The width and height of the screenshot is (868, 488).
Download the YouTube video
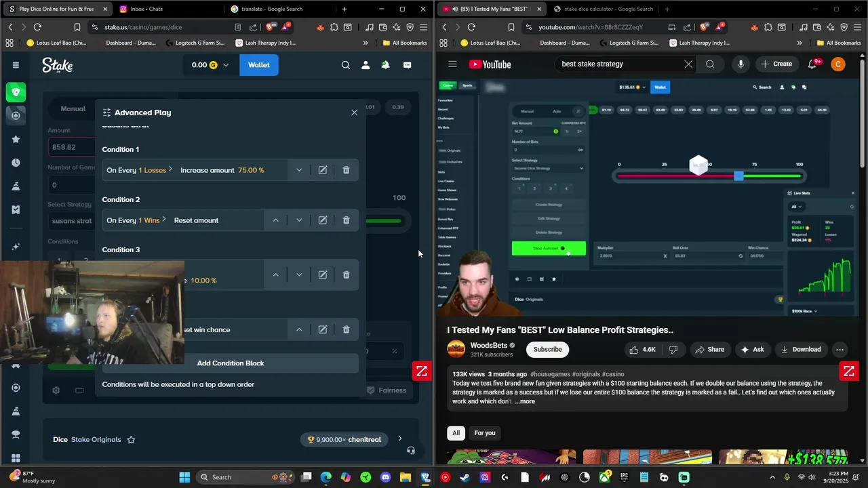click(800, 350)
